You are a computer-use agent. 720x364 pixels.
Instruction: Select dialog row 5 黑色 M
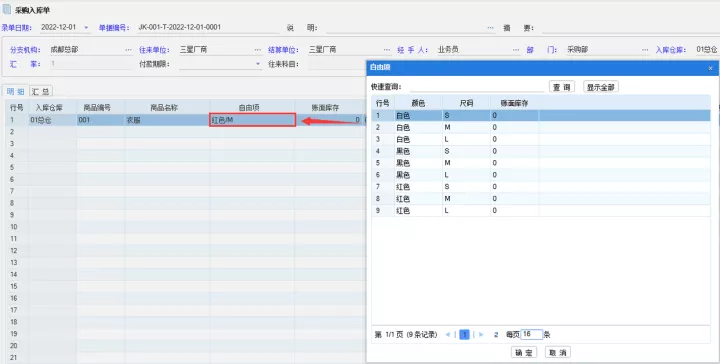541,163
